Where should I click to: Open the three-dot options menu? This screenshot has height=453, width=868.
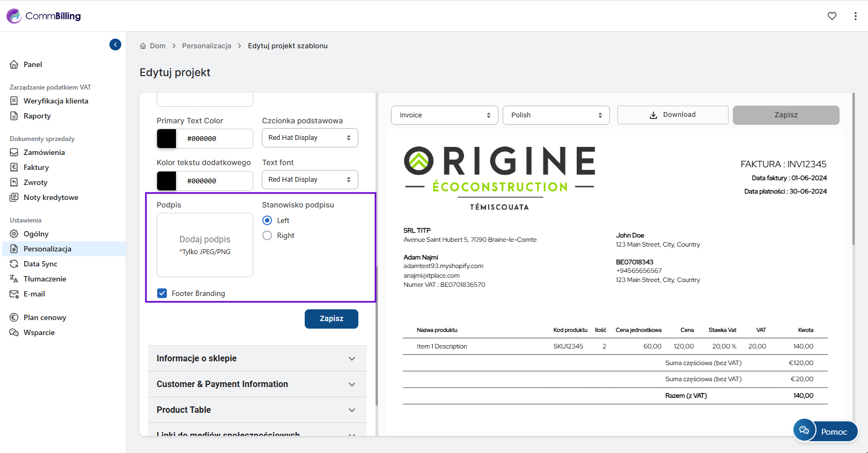[855, 16]
